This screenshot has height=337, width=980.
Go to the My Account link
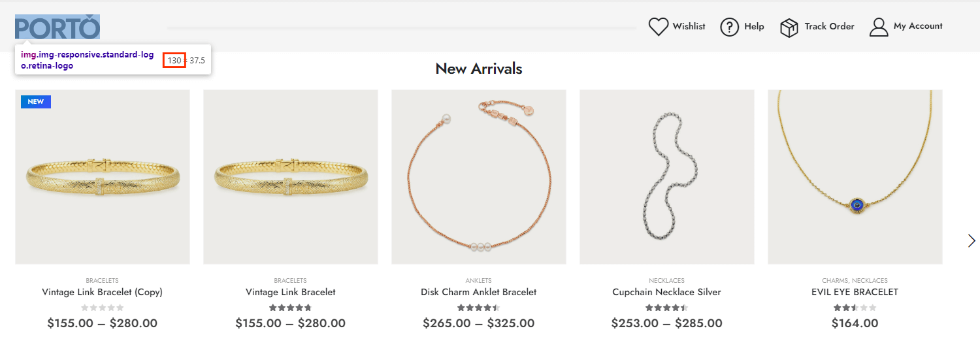pyautogui.click(x=918, y=26)
